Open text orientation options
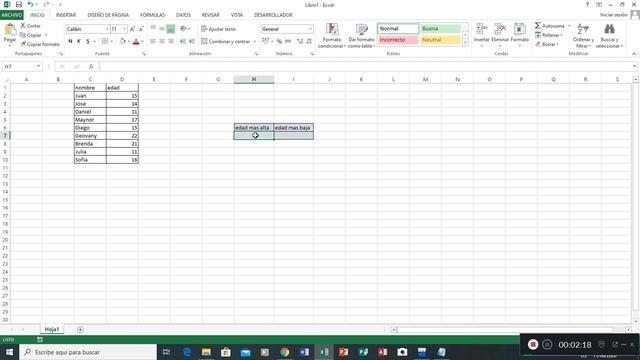 [x=184, y=29]
